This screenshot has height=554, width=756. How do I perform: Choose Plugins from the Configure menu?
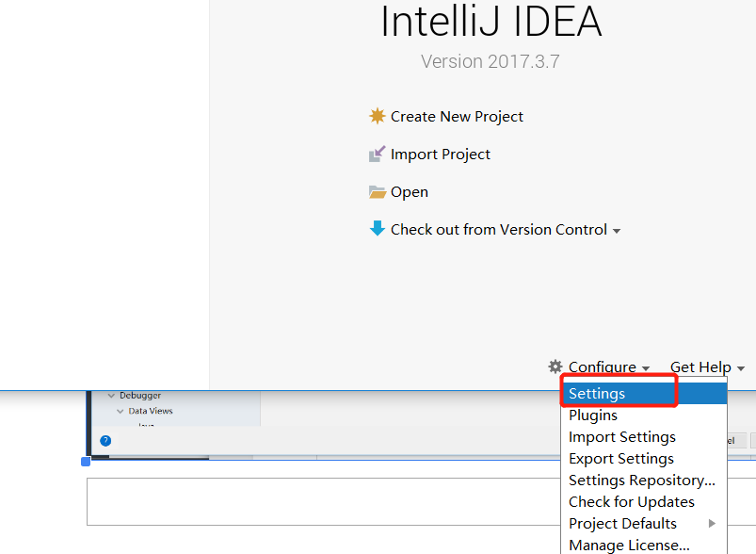(x=644, y=415)
